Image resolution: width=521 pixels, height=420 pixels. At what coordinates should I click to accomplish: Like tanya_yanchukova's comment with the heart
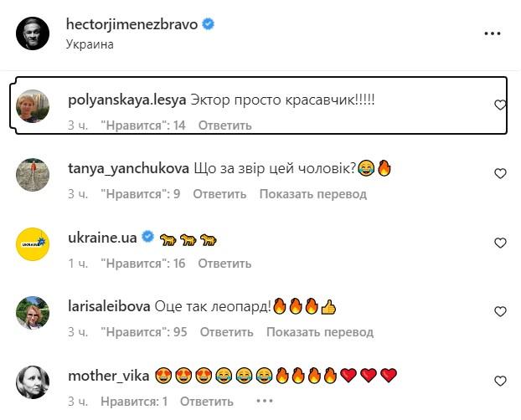pyautogui.click(x=500, y=174)
